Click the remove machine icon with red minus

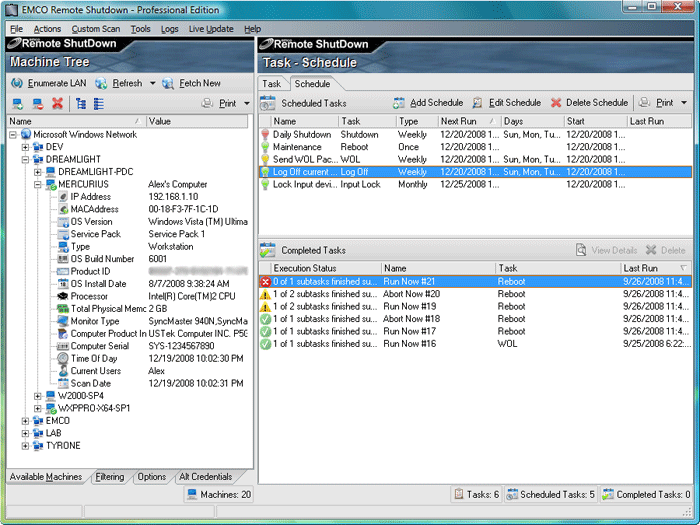38,104
